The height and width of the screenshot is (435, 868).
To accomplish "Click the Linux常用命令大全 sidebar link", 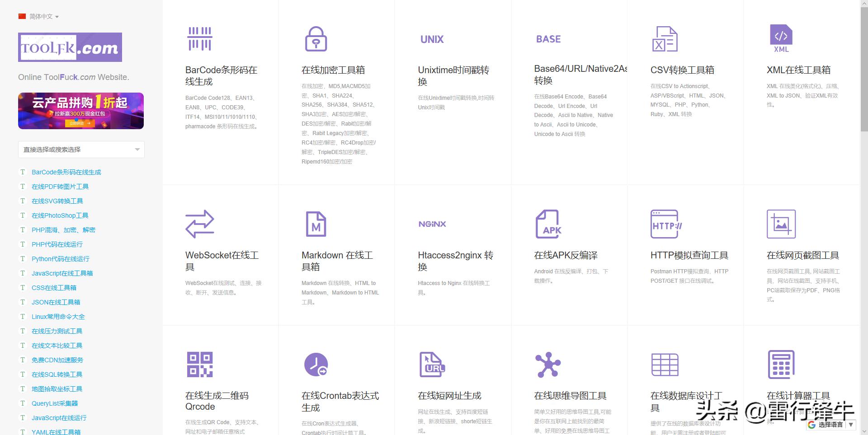I will click(x=58, y=316).
